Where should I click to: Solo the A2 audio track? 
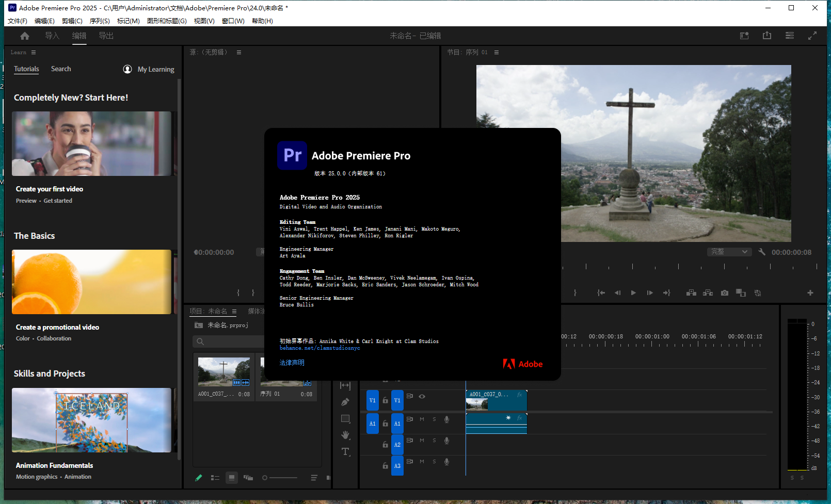434,440
